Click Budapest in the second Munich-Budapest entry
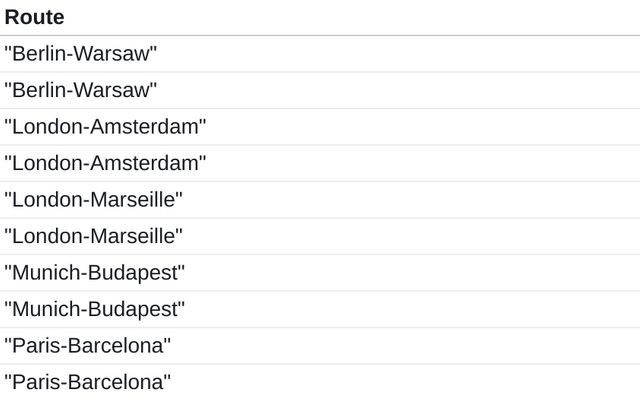 point(135,309)
